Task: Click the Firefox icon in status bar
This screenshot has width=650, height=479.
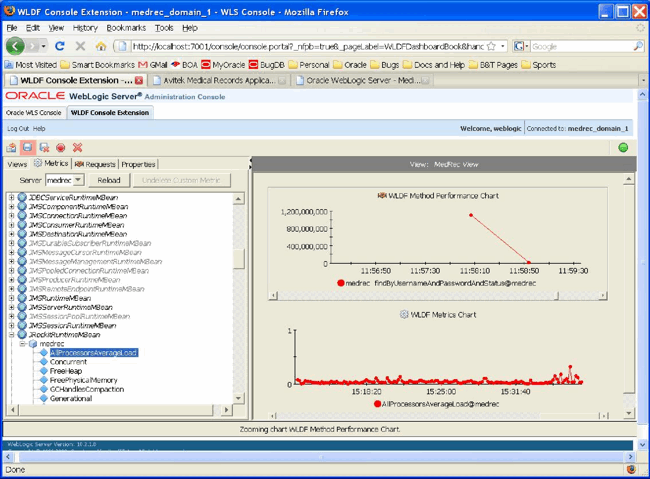Action: (x=631, y=469)
